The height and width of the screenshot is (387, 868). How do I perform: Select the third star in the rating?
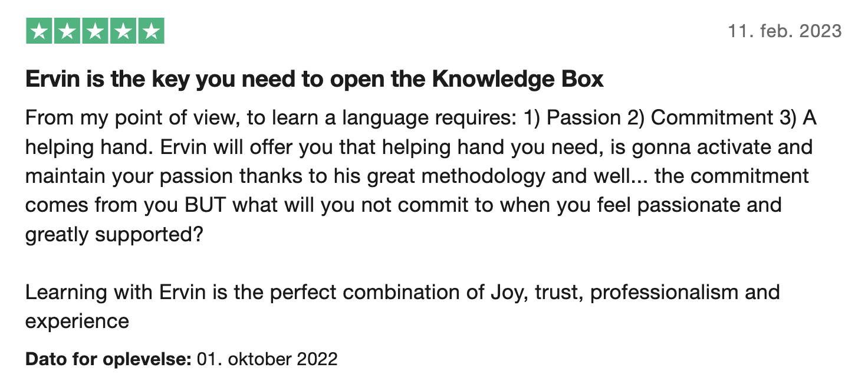[x=95, y=31]
